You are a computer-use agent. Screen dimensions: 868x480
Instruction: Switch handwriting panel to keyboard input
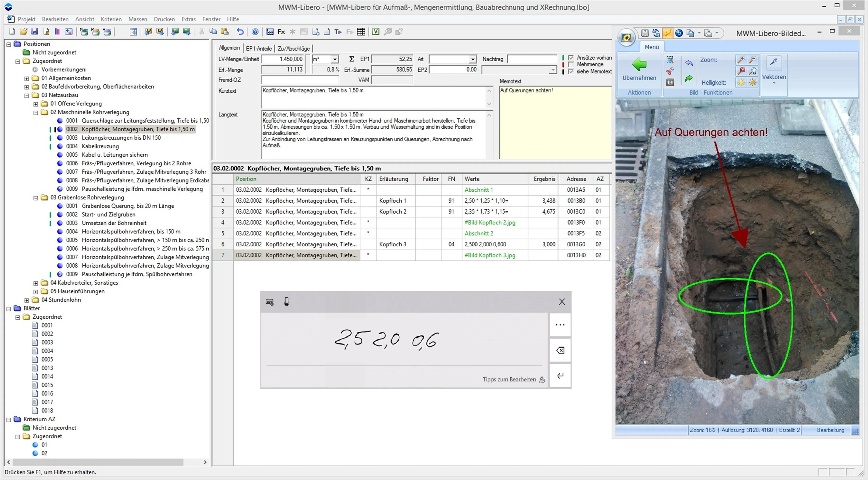[270, 302]
